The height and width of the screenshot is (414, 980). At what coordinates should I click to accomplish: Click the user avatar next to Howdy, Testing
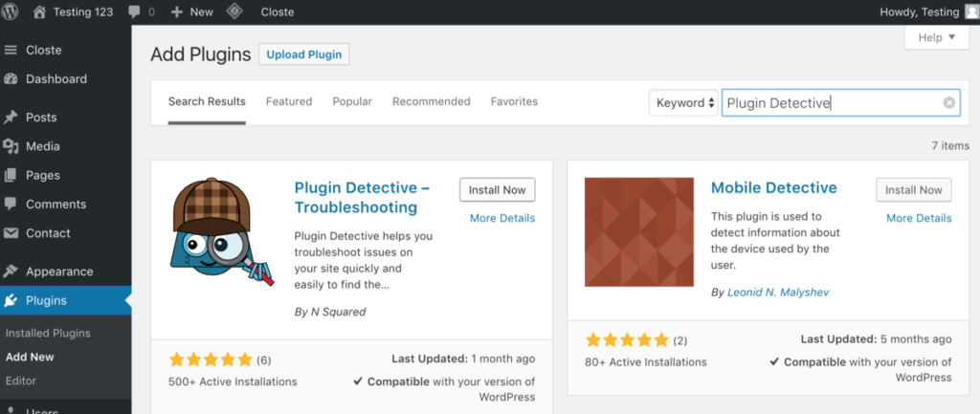(972, 11)
